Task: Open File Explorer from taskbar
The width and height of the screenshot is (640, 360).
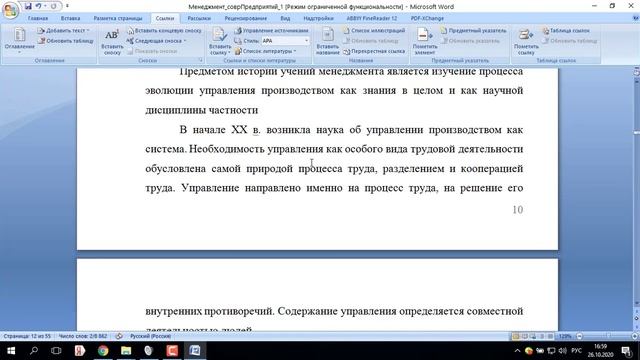Action: pos(126,351)
